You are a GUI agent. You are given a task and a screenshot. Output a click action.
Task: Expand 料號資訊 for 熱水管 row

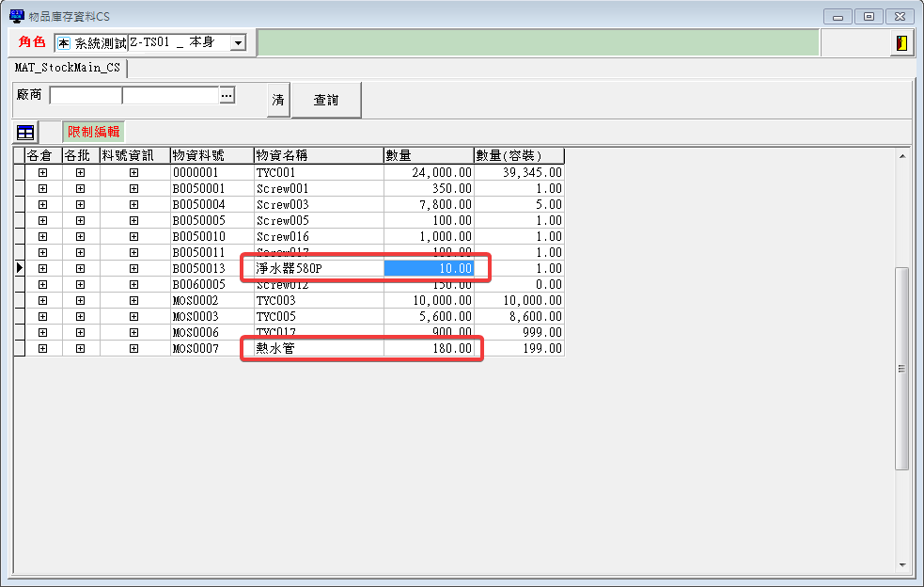[x=134, y=349]
